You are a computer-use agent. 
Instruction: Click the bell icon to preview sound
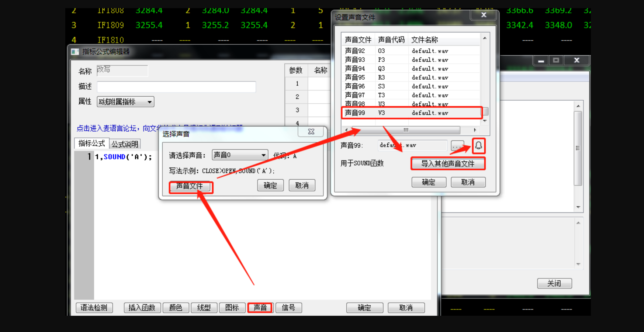pyautogui.click(x=478, y=146)
